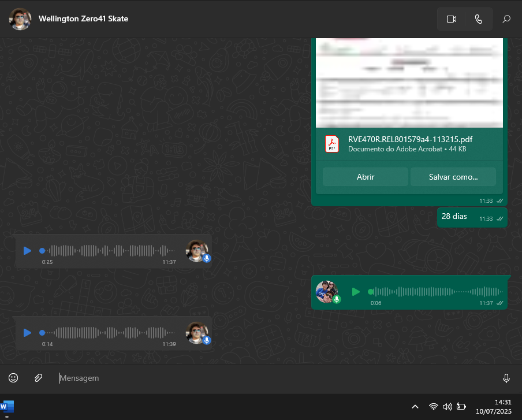Open the volume control
This screenshot has width=522, height=420.
[447, 407]
